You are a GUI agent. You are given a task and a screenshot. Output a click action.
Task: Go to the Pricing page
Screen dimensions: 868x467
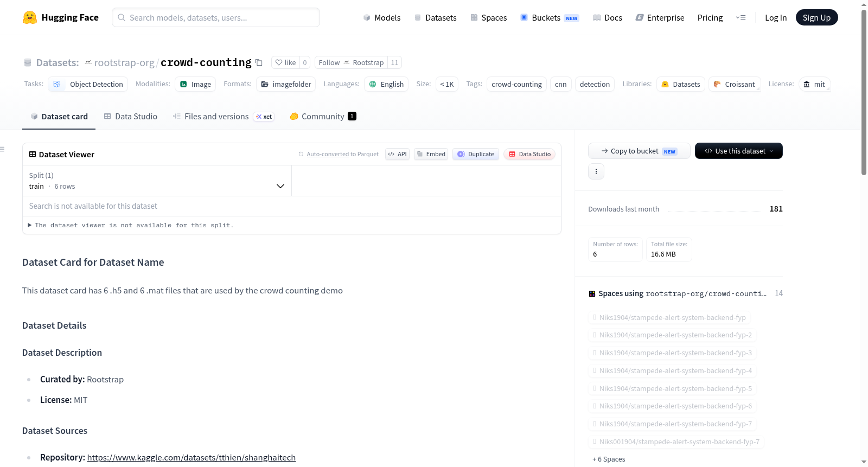click(710, 17)
